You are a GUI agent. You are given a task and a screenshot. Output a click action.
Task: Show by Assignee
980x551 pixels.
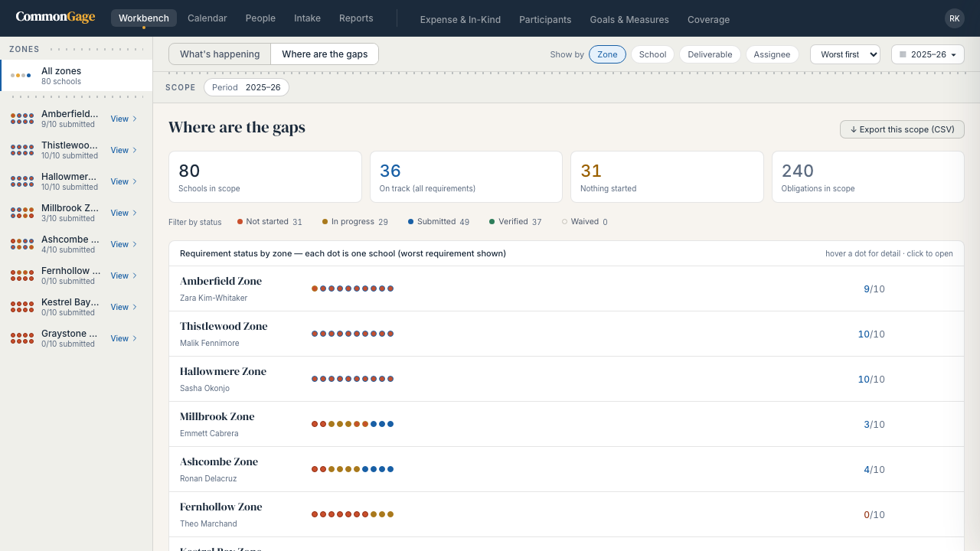(x=772, y=54)
